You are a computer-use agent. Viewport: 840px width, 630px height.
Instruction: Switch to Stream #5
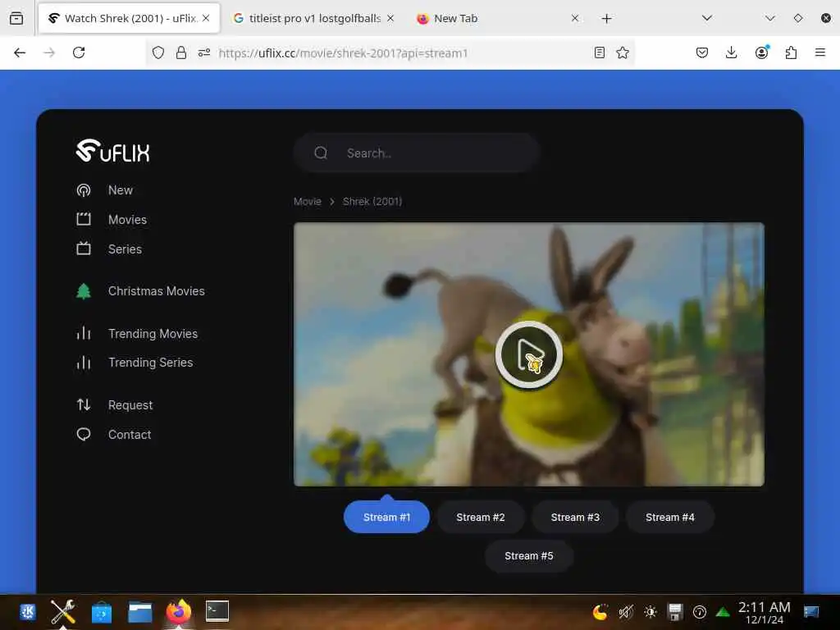(529, 556)
